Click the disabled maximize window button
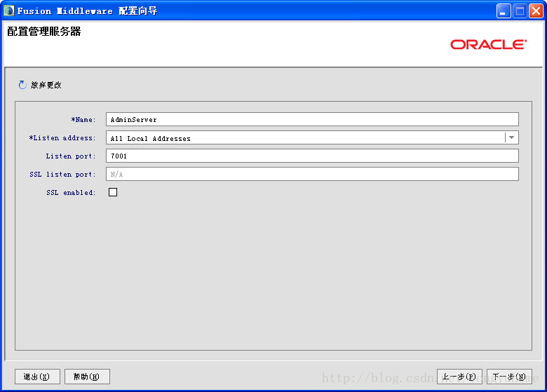The image size is (547, 392). [520, 11]
